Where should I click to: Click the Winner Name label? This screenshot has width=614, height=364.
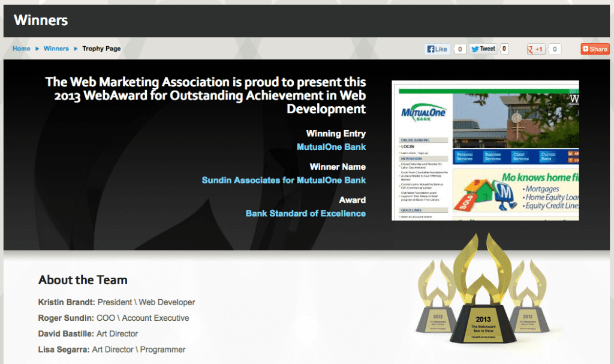click(338, 167)
